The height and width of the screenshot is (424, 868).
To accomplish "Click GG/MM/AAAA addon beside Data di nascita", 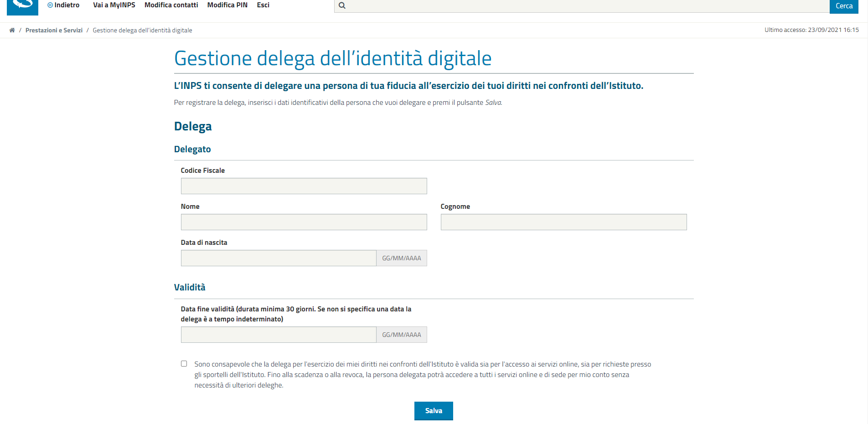I will (402, 258).
